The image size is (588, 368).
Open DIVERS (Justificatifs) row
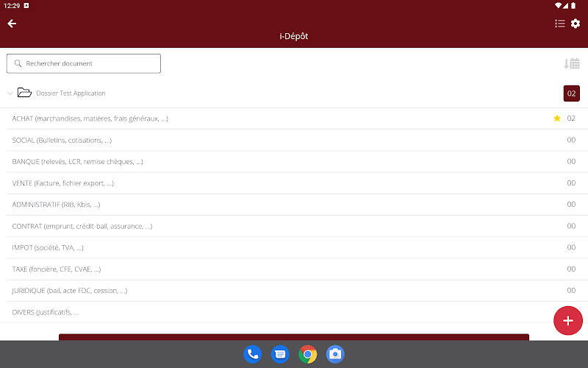[294, 312]
